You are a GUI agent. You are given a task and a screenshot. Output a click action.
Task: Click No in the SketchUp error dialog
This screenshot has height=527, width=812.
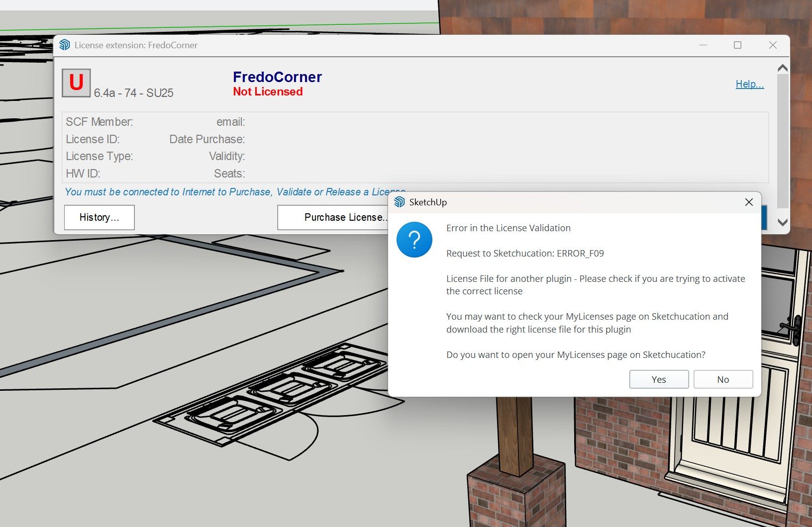pos(723,379)
